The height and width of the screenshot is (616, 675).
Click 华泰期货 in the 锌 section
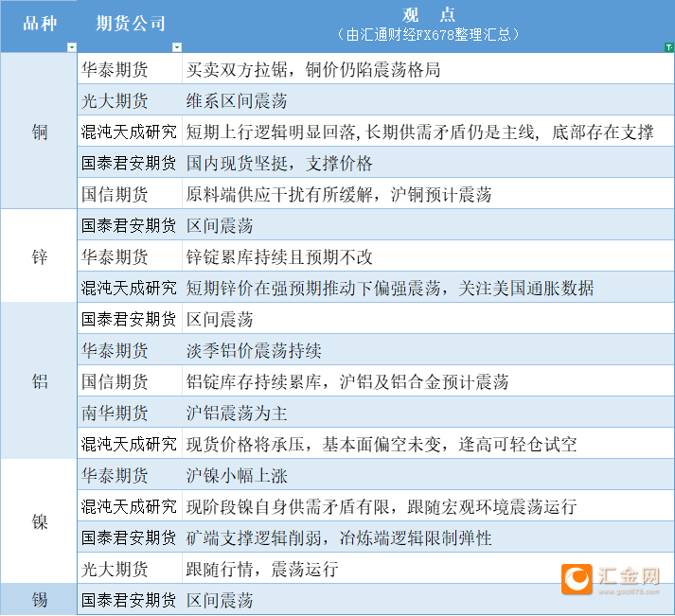[x=130, y=255]
